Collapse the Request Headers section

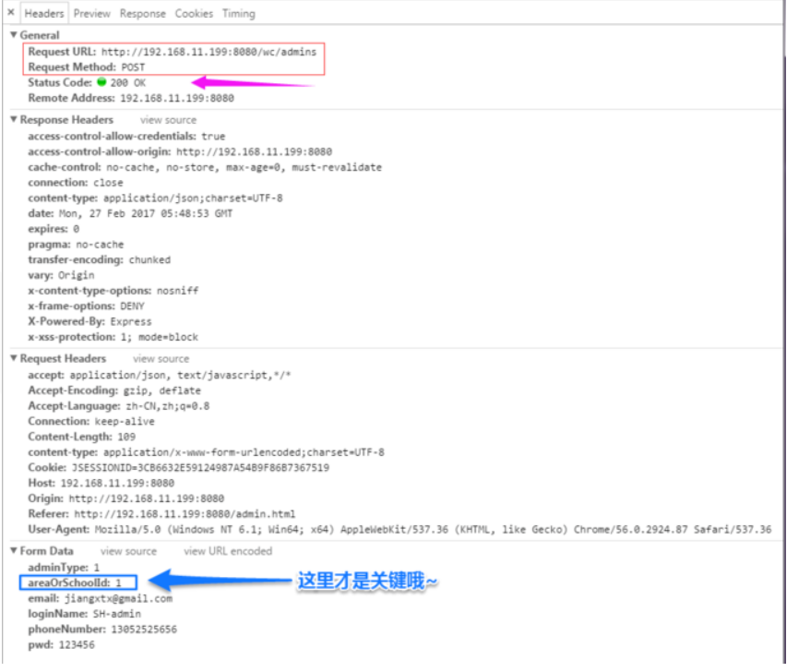point(12,358)
